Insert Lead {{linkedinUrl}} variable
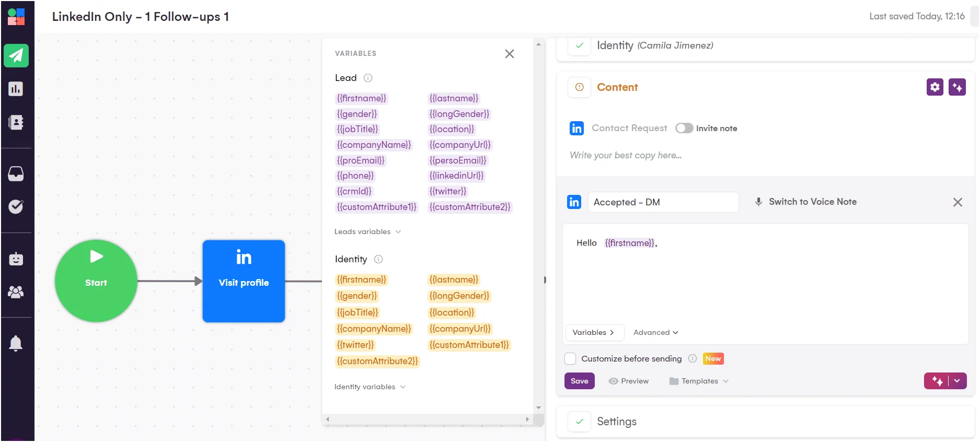 point(457,176)
